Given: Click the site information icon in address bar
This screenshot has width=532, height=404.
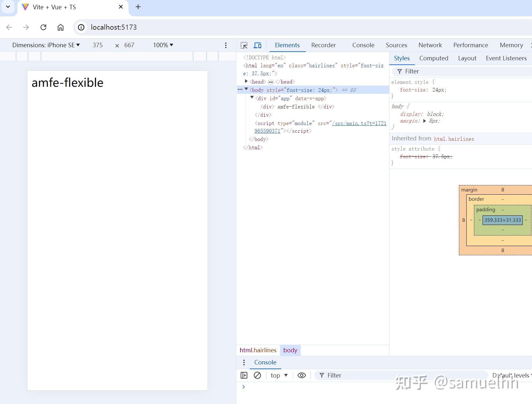Looking at the screenshot, I should tap(81, 27).
